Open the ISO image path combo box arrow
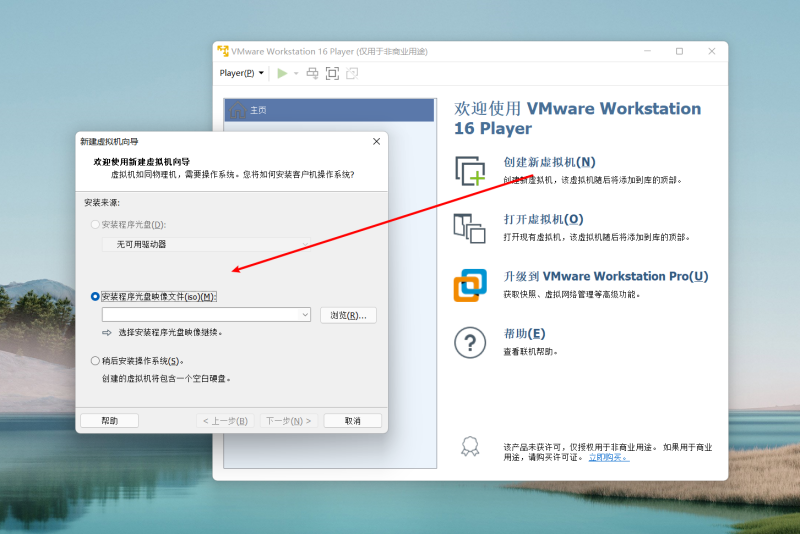Screen dimensions: 800x534 305,315
